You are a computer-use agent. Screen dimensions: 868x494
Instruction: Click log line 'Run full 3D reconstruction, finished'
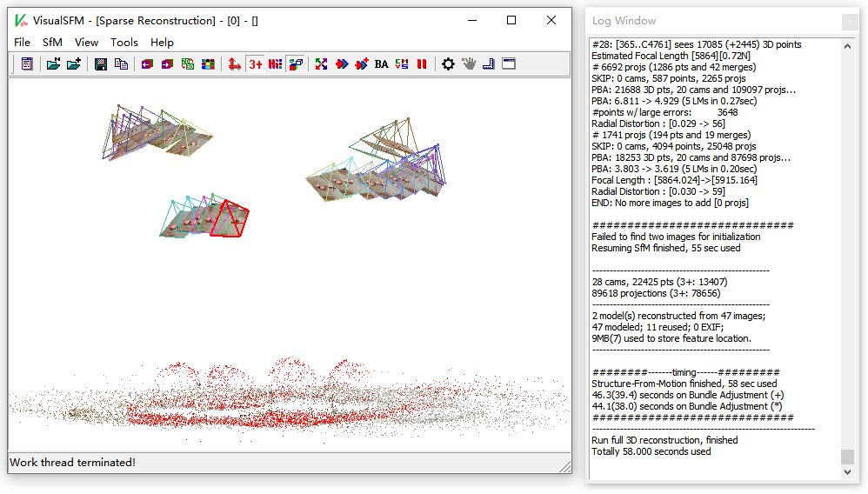click(x=664, y=440)
